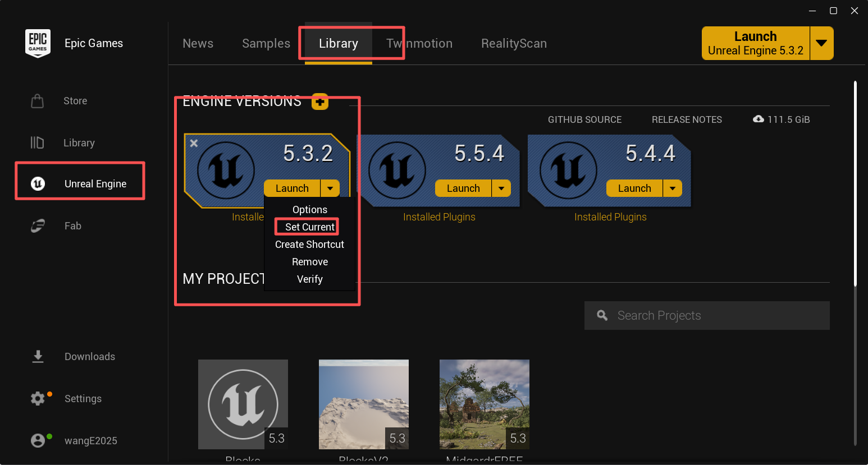Expand the top Launch button dropdown arrow
The width and height of the screenshot is (868, 465).
click(821, 43)
